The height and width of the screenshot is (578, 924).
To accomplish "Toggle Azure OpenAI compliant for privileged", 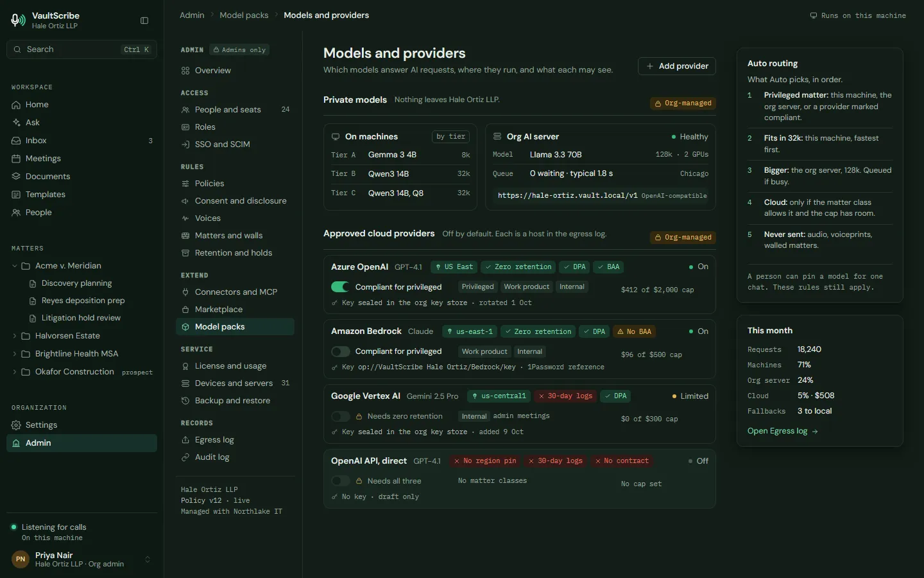I will click(340, 287).
